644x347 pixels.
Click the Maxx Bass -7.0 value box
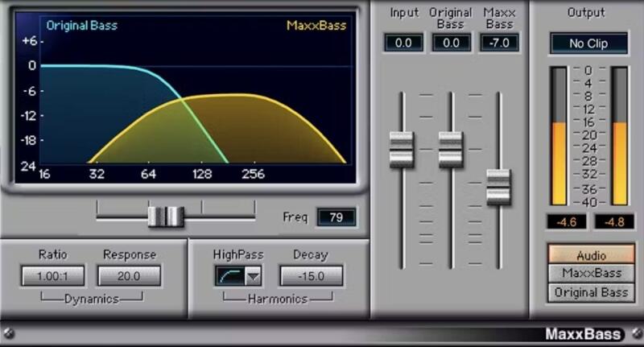[499, 43]
